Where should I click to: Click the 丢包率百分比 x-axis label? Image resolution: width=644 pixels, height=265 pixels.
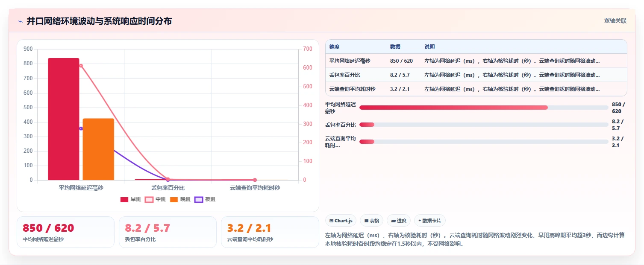[x=168, y=188]
